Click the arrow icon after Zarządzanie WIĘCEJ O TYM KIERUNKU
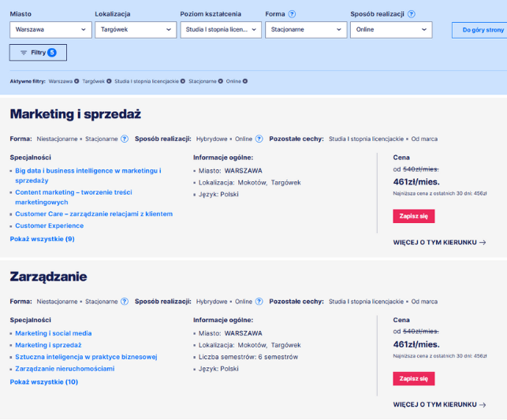 click(483, 405)
